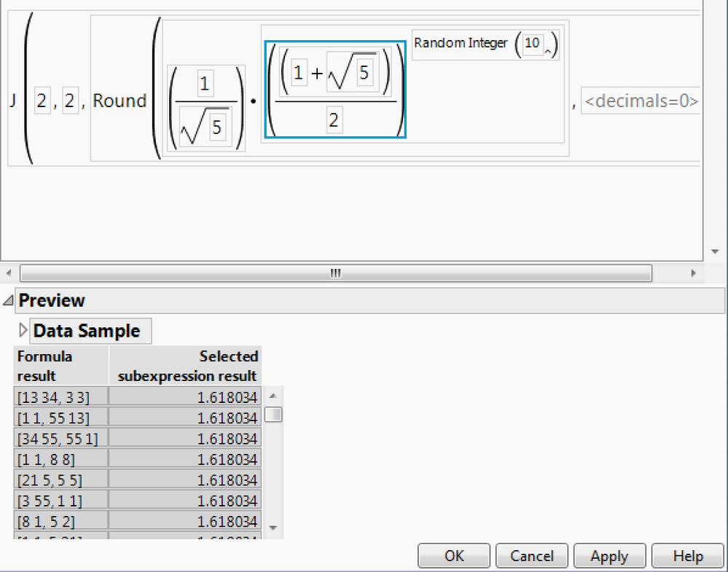Select the J function label
The height and width of the screenshot is (572, 728).
(x=12, y=101)
